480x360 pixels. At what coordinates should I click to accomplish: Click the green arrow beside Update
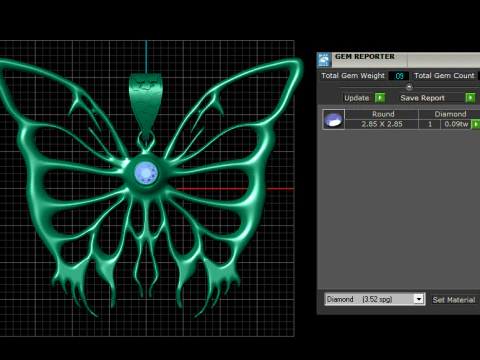click(380, 98)
